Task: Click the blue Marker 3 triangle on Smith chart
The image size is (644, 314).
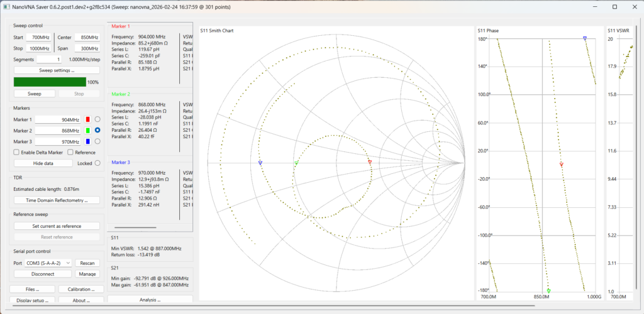Action: (x=260, y=162)
